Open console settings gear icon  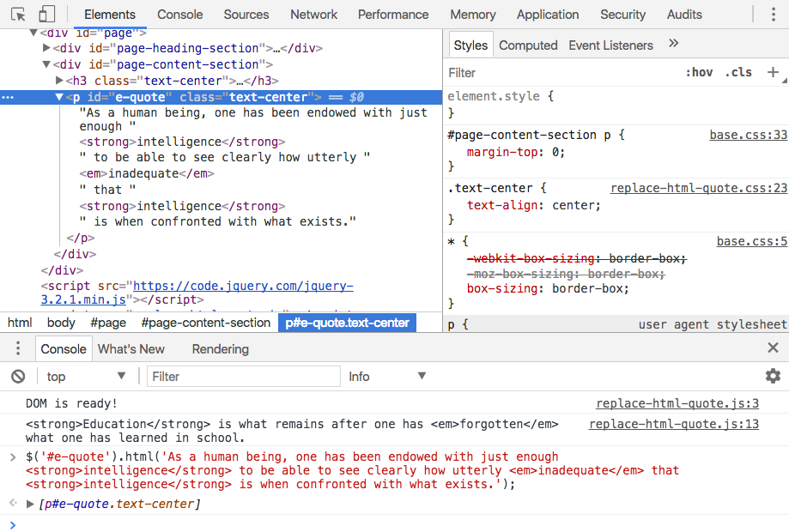tap(773, 376)
